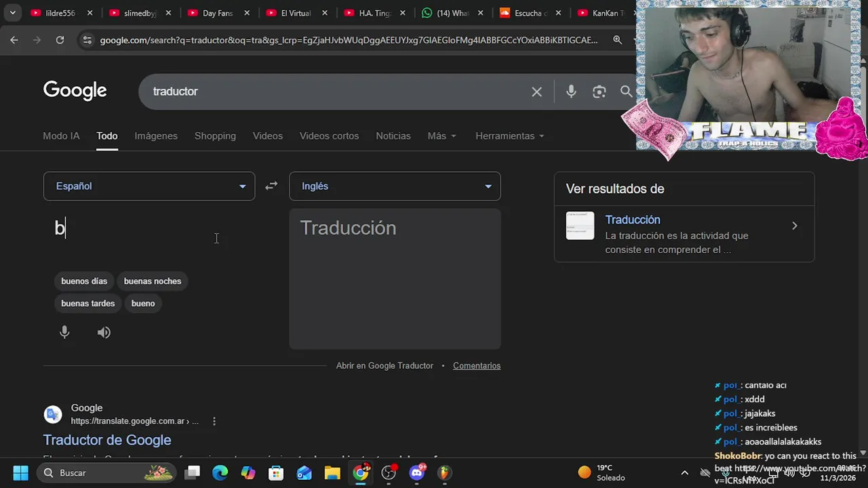868x488 pixels.
Task: Open the Inglés target language dropdown
Action: [x=395, y=186]
